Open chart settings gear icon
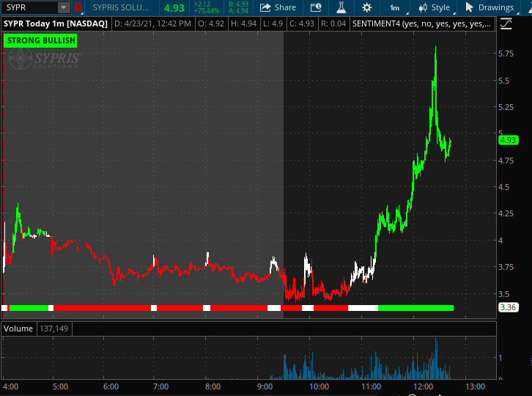 [367, 7]
